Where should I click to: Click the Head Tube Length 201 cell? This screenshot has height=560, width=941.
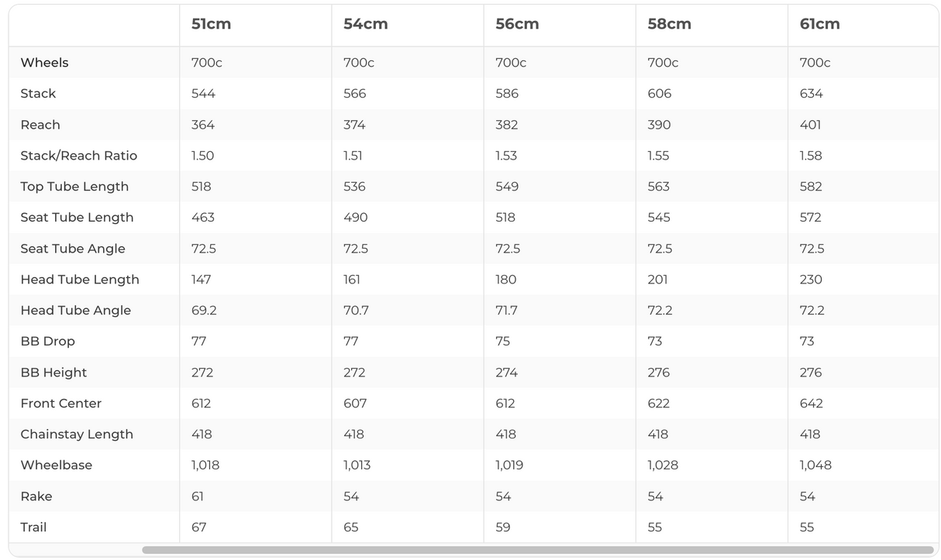point(658,280)
